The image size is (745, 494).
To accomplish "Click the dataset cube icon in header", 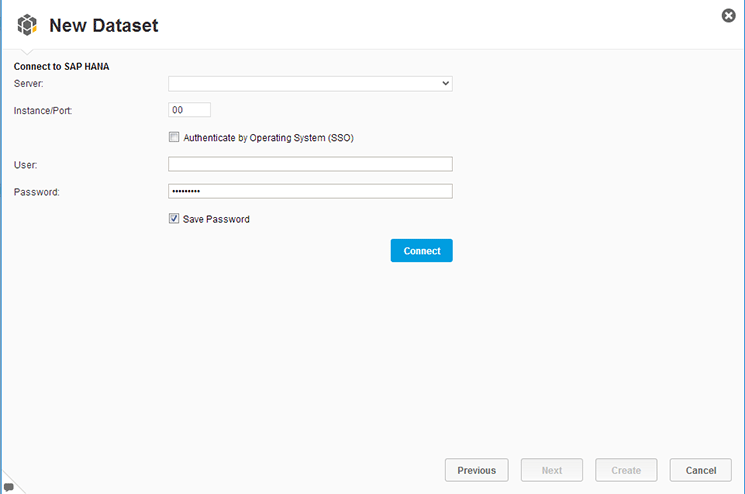I will pyautogui.click(x=28, y=25).
